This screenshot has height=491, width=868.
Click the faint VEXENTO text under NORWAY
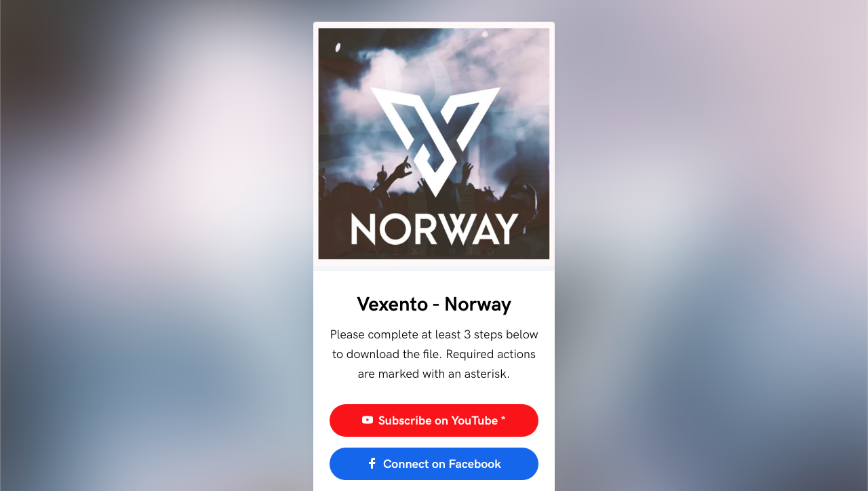[x=434, y=251]
